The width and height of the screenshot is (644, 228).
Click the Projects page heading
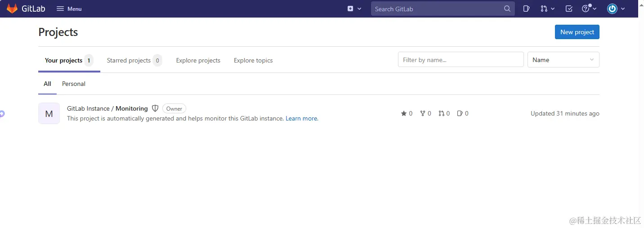(58, 32)
